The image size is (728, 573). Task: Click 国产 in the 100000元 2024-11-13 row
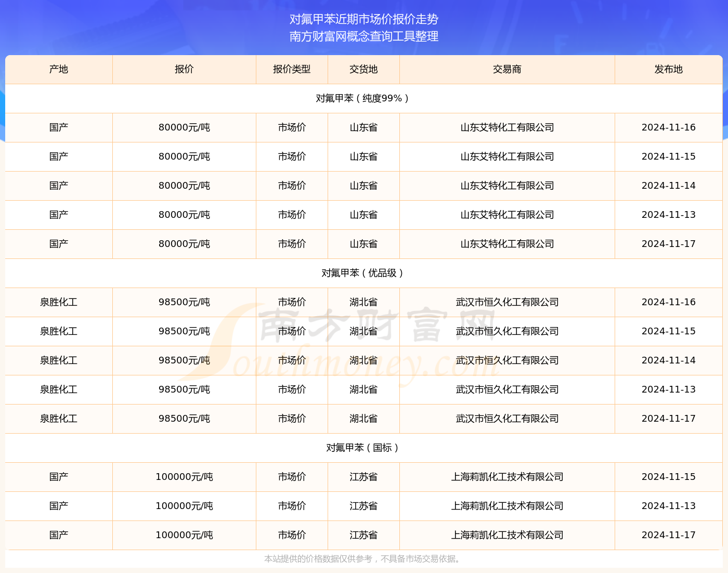click(59, 506)
